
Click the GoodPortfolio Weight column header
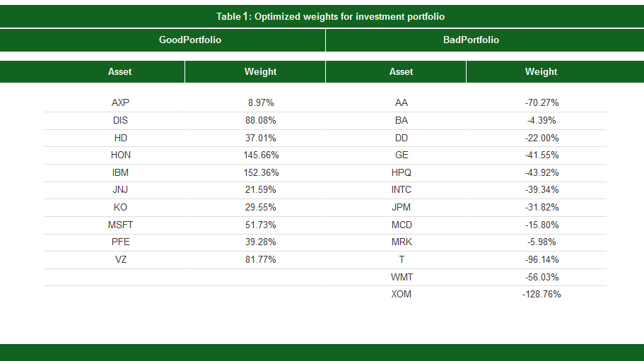(x=260, y=72)
